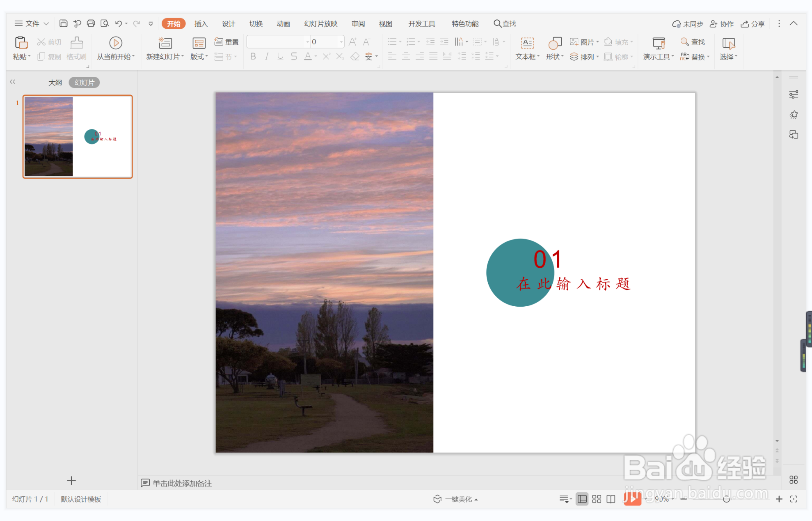Start slideshow from current slide icon
Screen dimensions: 812x521
pyautogui.click(x=116, y=43)
